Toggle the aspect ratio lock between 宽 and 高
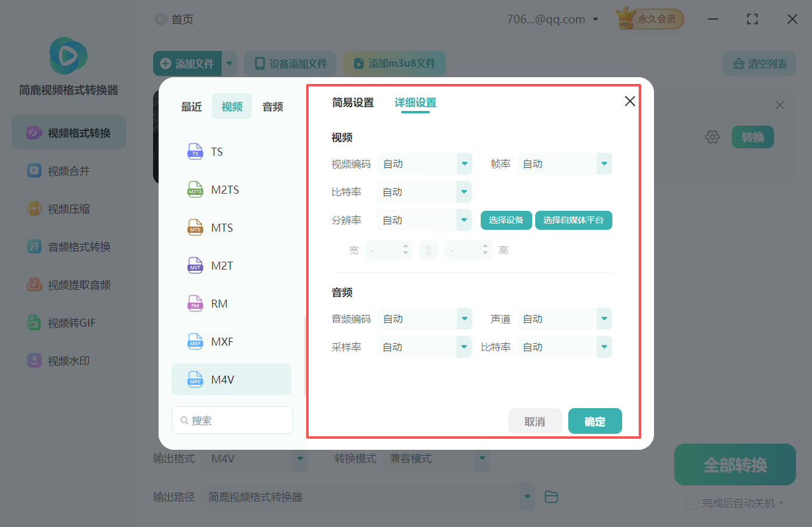The width and height of the screenshot is (812, 527). (429, 249)
